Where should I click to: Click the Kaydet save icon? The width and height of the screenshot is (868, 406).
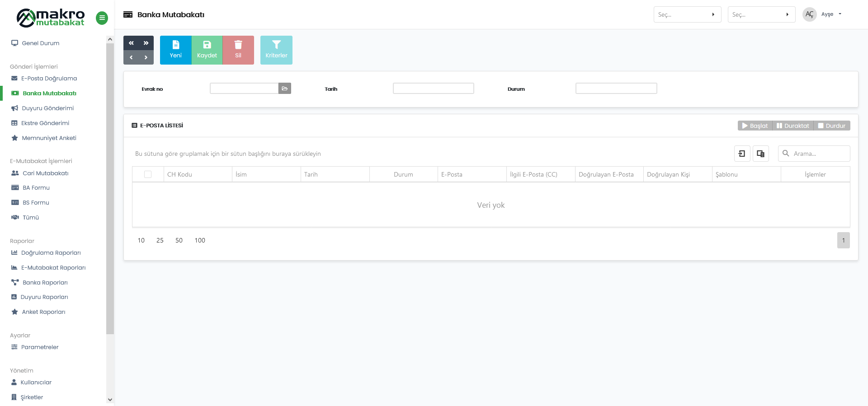(x=207, y=45)
